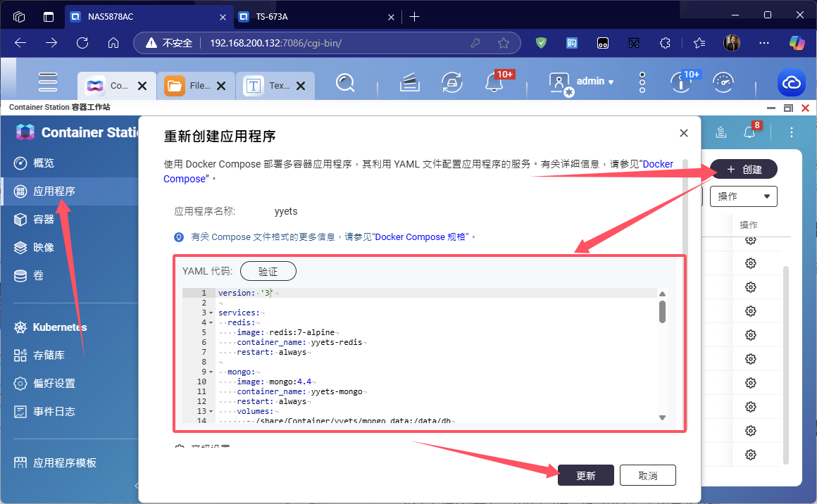
Task: Click the 验证 button
Action: point(268,271)
